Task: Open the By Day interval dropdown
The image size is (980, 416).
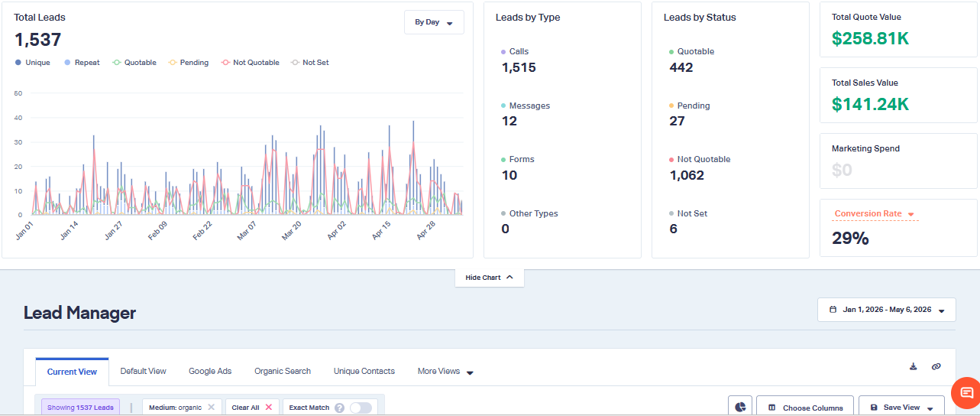Action: 434,22
